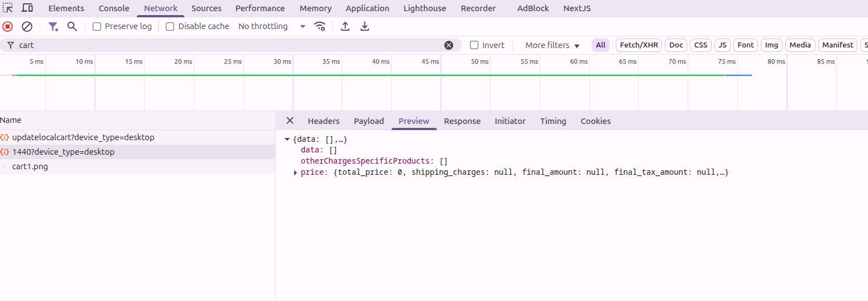Filter requests by All types
Screen dimensions: 868x301
click(x=601, y=45)
